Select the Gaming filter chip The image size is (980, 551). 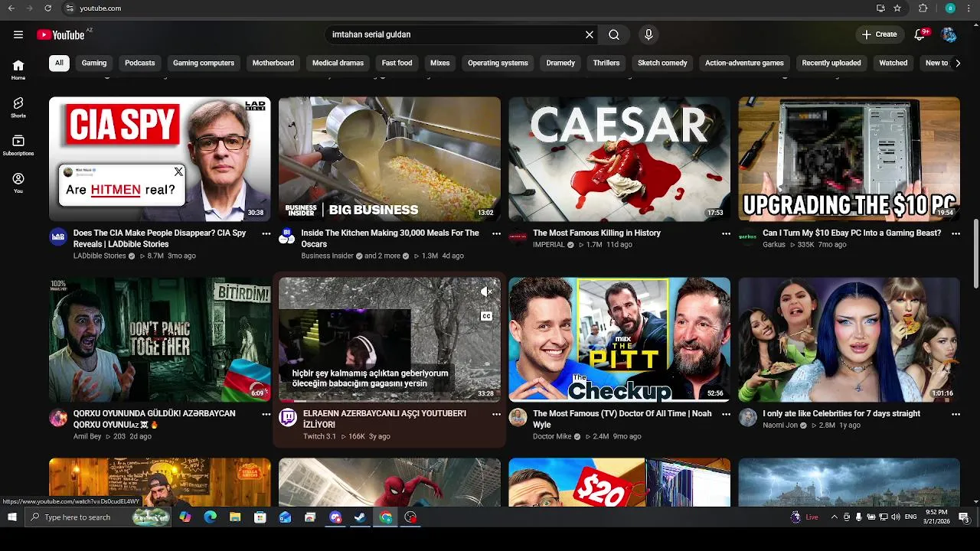coord(94,63)
